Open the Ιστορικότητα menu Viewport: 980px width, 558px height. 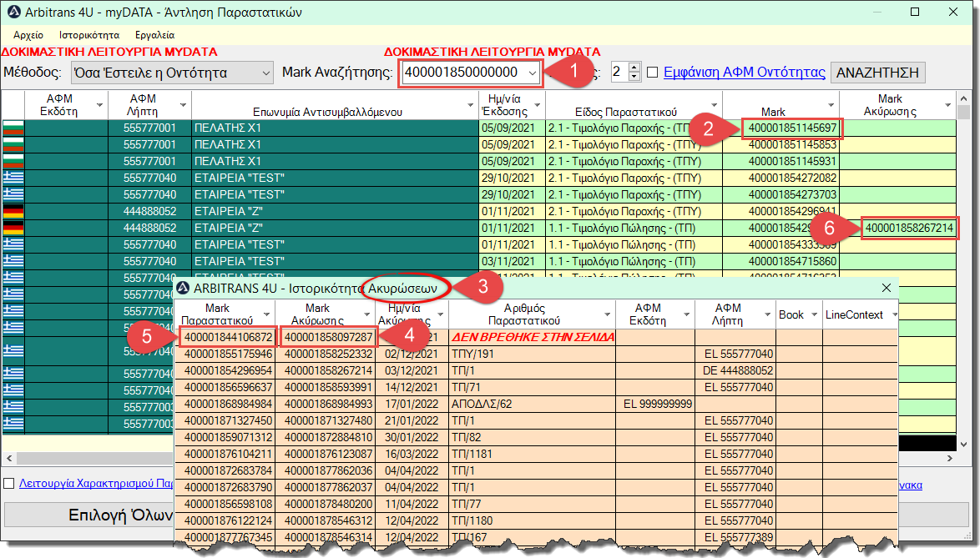click(89, 35)
